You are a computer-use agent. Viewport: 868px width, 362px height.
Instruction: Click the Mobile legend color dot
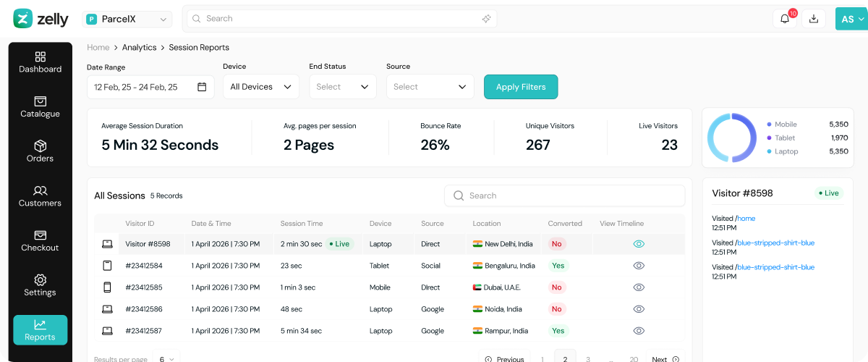(x=769, y=125)
